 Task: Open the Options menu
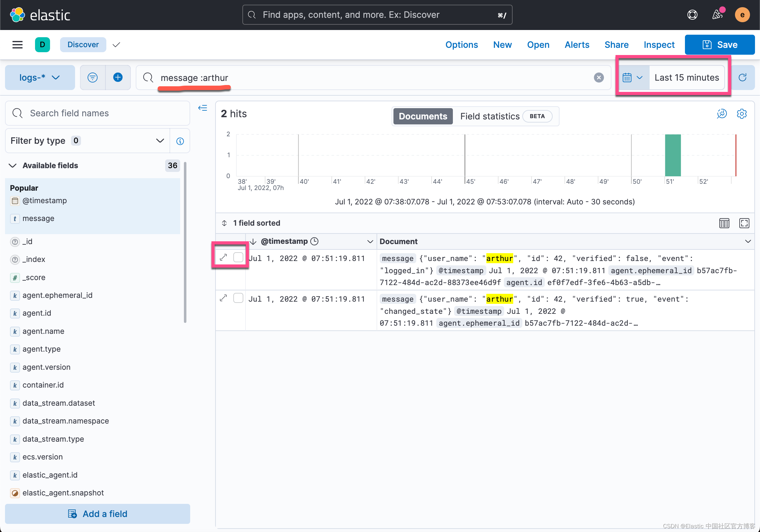(461, 45)
